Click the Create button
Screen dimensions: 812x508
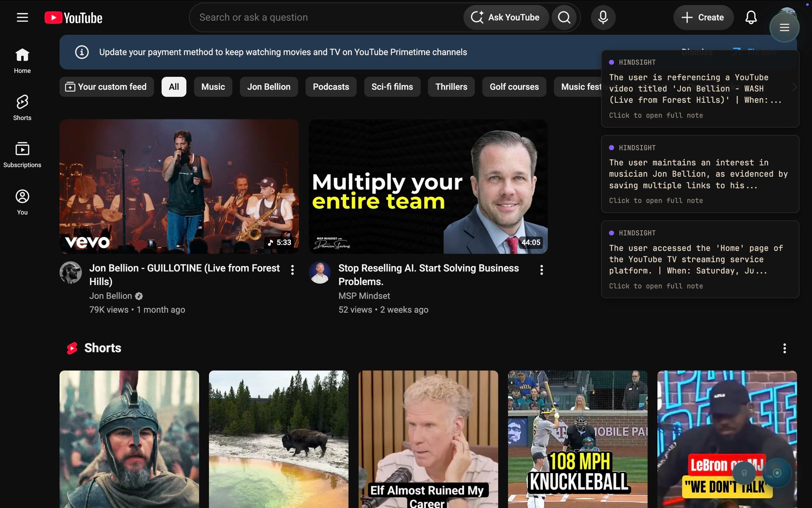[x=703, y=17]
